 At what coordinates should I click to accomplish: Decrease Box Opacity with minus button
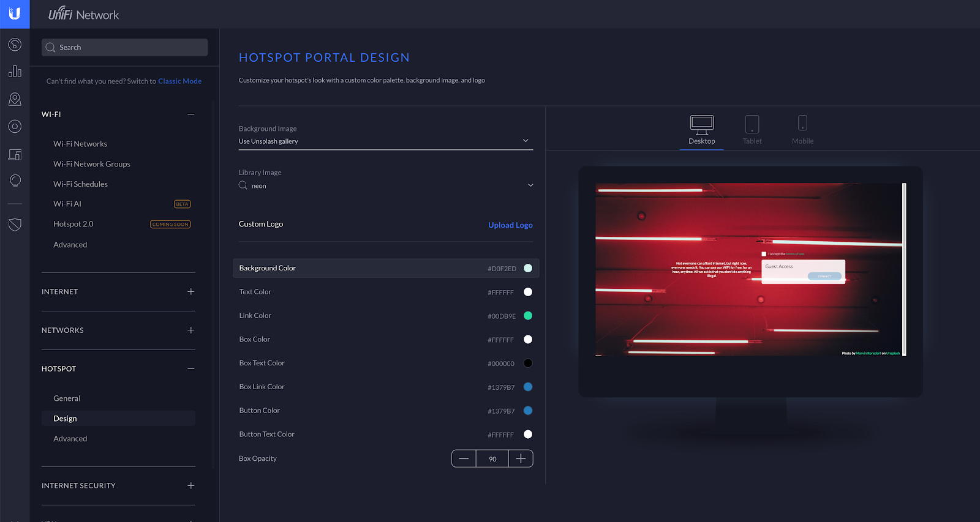(464, 458)
